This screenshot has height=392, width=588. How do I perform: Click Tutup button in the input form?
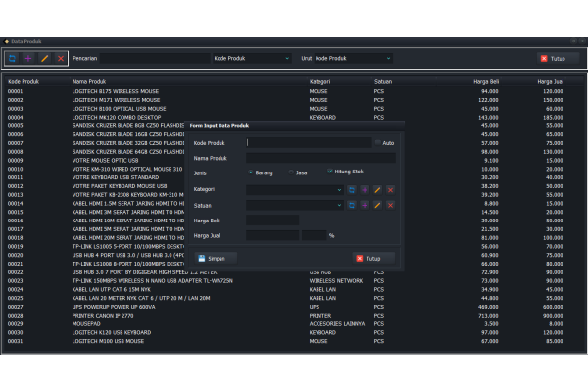[x=367, y=258]
